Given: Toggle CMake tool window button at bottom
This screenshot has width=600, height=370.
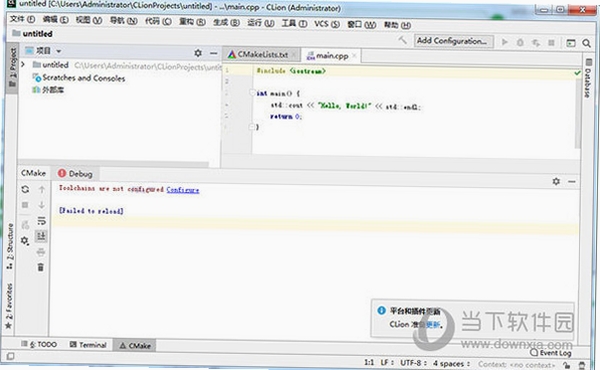Looking at the screenshot, I should click(x=135, y=346).
